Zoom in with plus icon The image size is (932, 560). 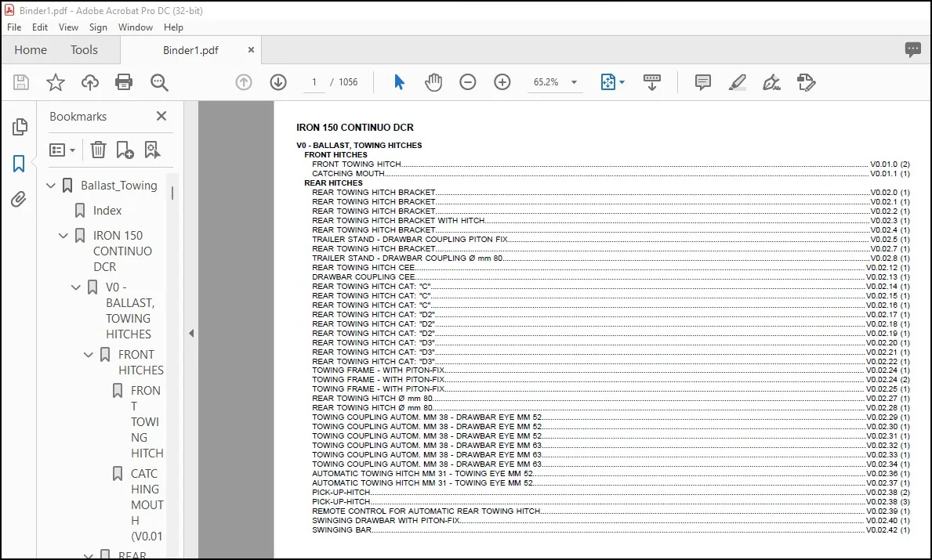click(502, 82)
